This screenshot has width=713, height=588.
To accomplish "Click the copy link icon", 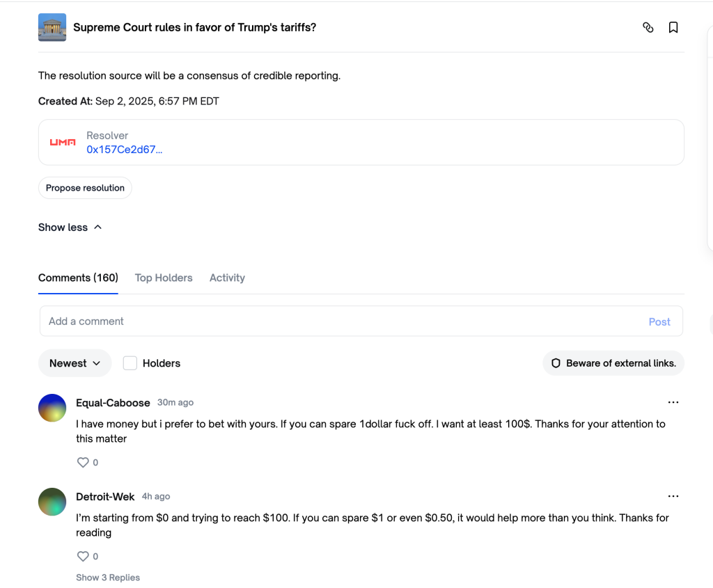I will pos(648,28).
